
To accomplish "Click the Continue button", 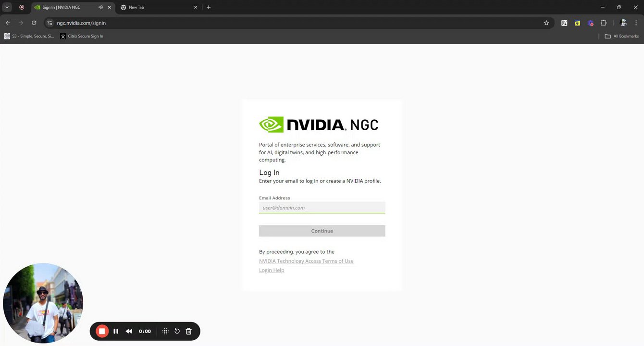I will pyautogui.click(x=322, y=231).
